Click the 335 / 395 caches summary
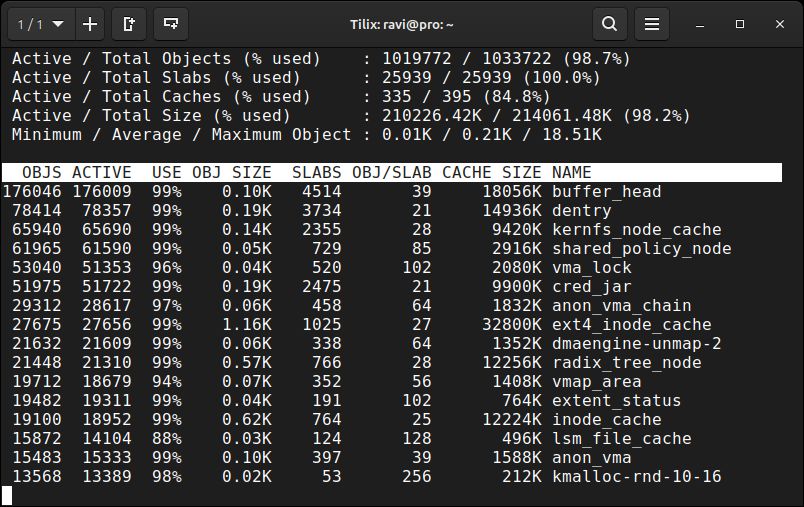Viewport: 804px width, 507px height. click(x=427, y=97)
